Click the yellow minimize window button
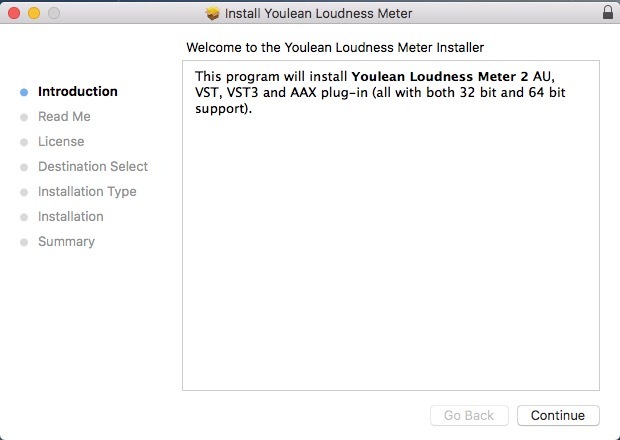Image resolution: width=620 pixels, height=440 pixels. pos(33,14)
